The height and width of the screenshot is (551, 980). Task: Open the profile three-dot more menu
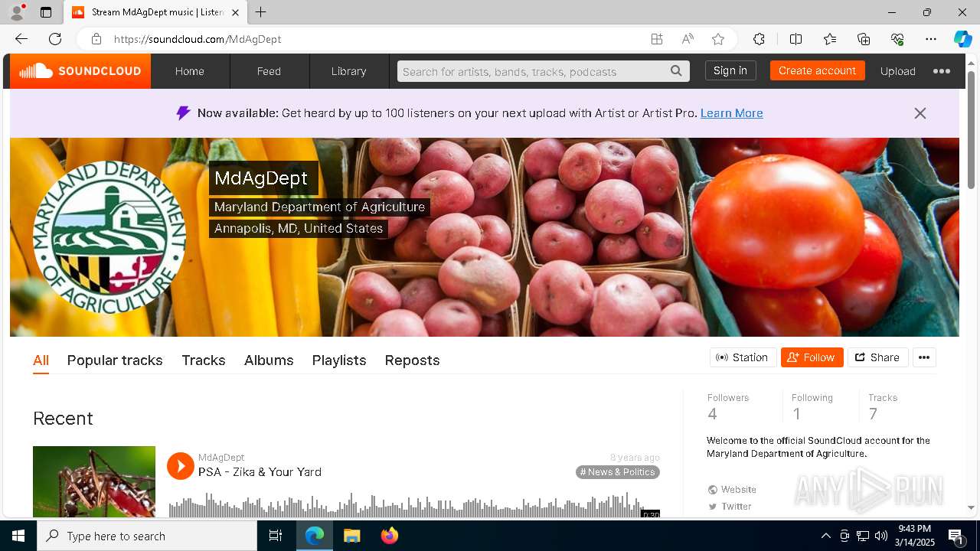point(924,357)
